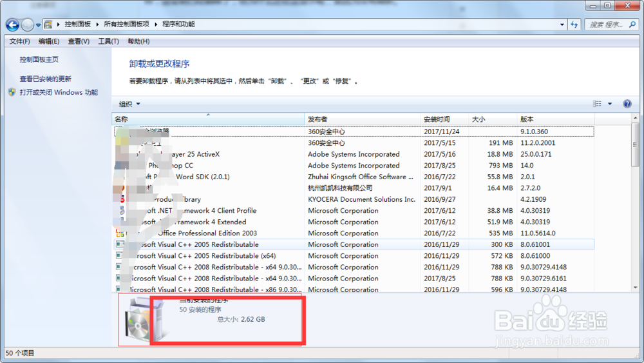Click the Forward navigation arrow

click(27, 25)
